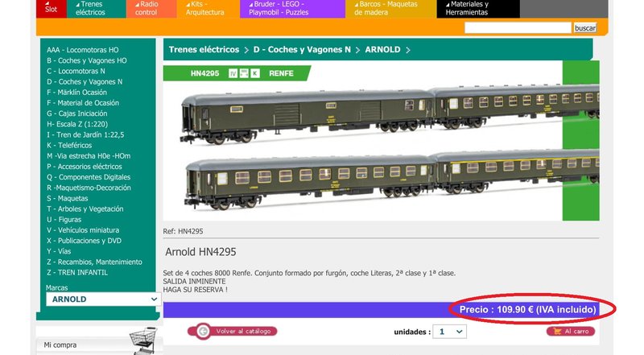Select M -Via estrecha H0e -HOm category

tap(89, 156)
